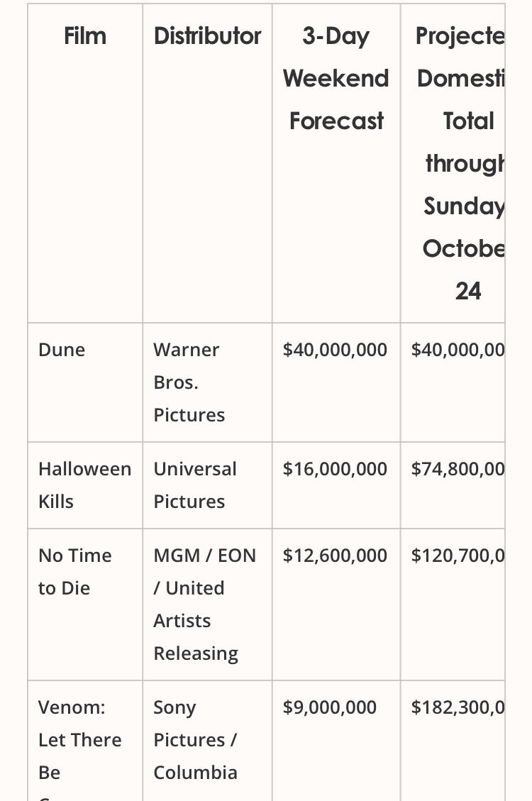The height and width of the screenshot is (801, 532).
Task: Select Sony Pictures / Columbia cell
Action: pyautogui.click(x=195, y=740)
